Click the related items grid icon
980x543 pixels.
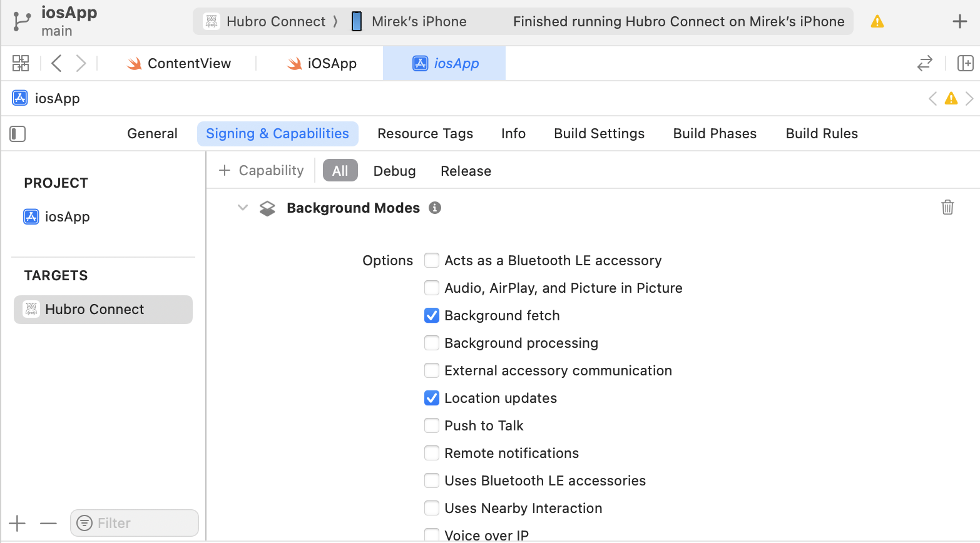21,63
